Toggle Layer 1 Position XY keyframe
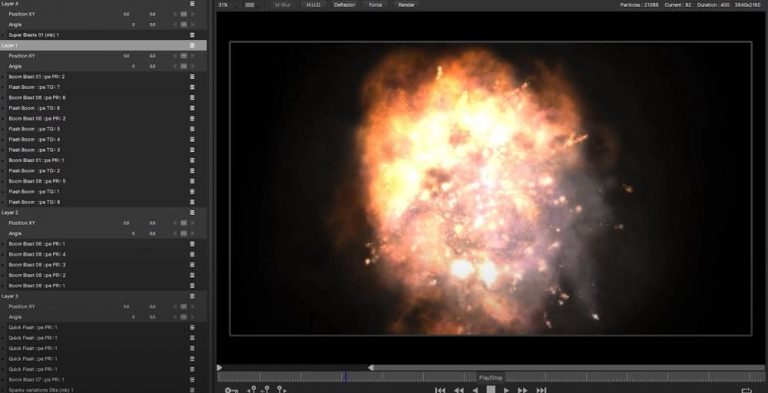 click(183, 56)
